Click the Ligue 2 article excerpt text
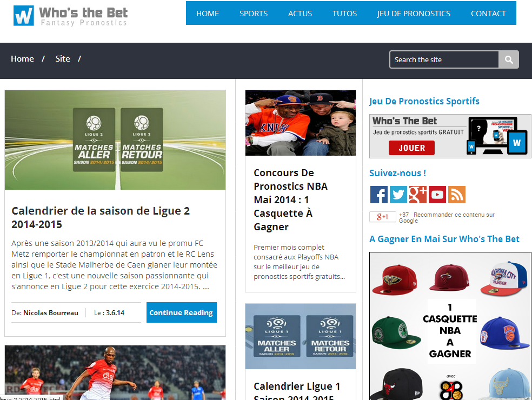 (114, 265)
